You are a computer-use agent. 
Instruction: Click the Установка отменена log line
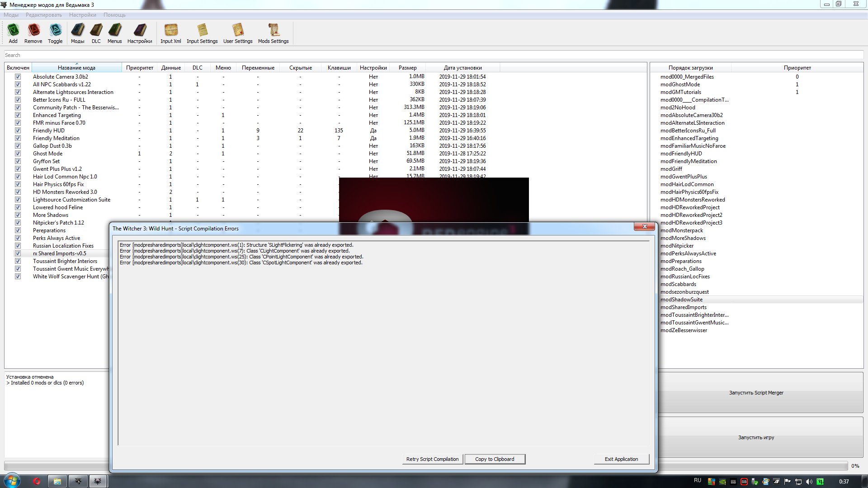tap(30, 377)
